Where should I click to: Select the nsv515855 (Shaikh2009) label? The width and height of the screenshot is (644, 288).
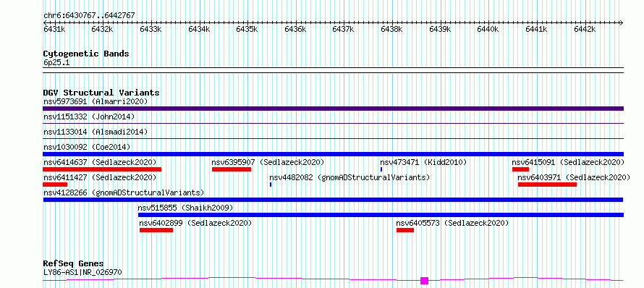186,208
